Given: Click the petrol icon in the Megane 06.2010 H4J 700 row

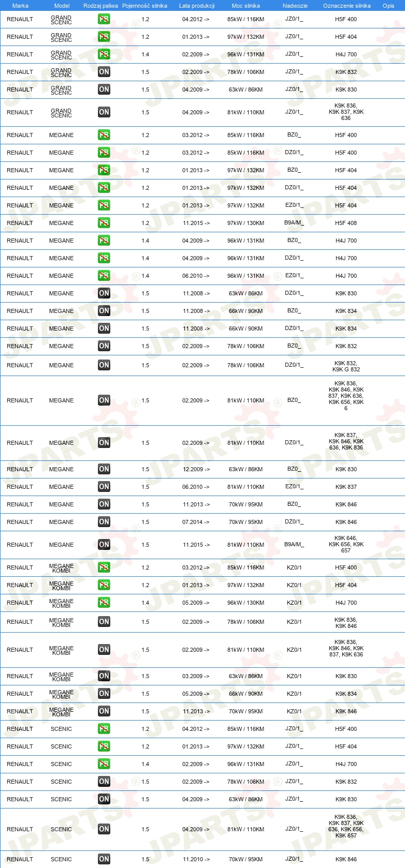Looking at the screenshot, I should click(104, 276).
